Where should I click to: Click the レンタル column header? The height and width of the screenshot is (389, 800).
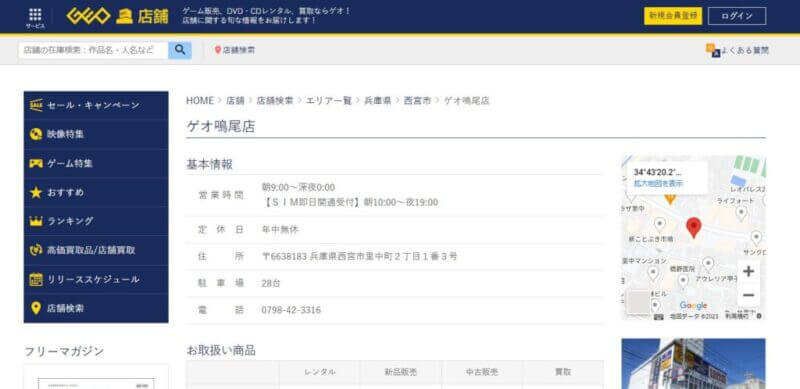[319, 372]
